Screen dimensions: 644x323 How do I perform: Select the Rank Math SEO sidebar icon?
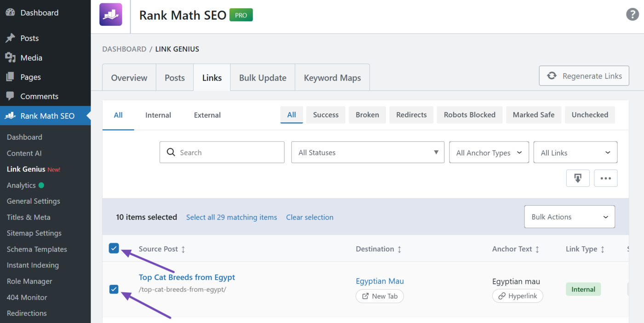tap(10, 115)
